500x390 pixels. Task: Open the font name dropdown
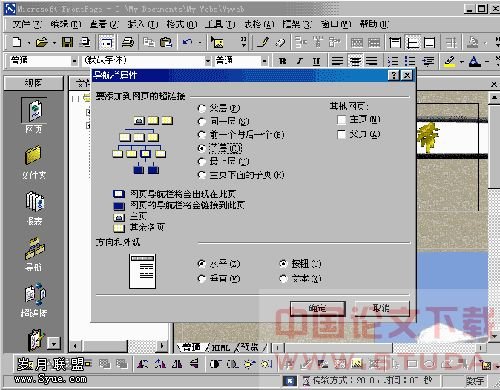tap(208, 61)
